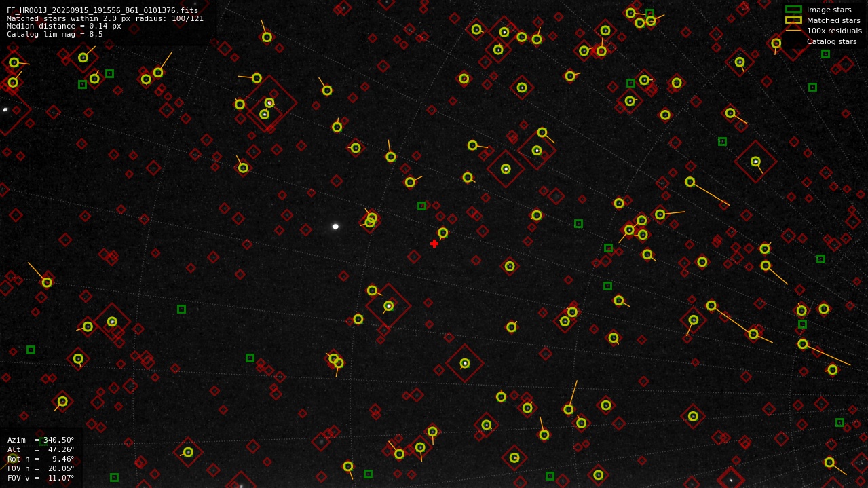Viewport: 868px width, 488px height.
Task: Select the 'Catalog stars' legend label
Action: [831, 41]
